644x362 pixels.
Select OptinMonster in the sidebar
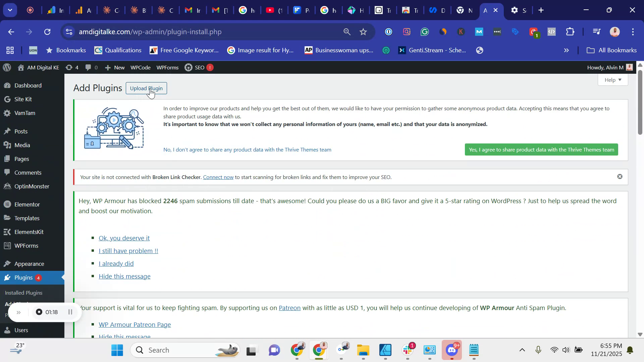[32, 186]
